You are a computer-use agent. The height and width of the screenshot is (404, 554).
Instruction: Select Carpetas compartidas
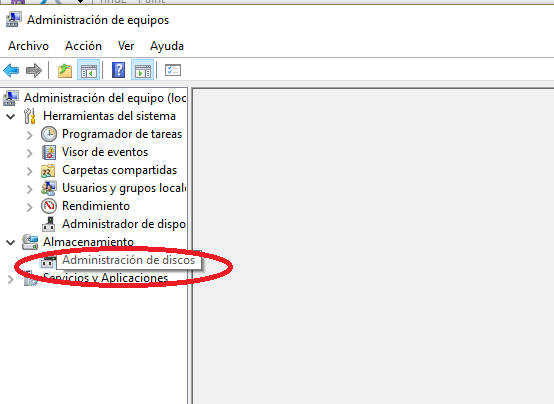pos(119,170)
